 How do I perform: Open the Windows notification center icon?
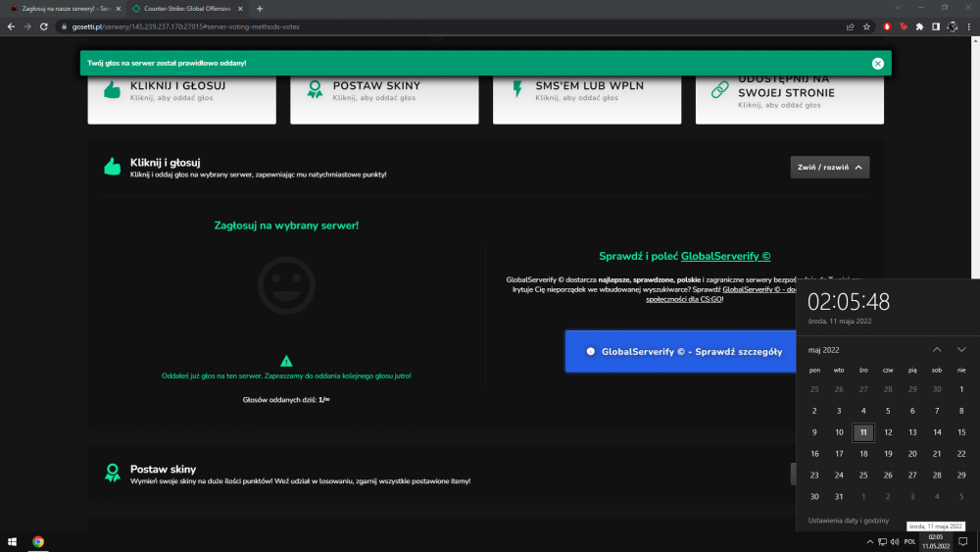click(x=962, y=541)
